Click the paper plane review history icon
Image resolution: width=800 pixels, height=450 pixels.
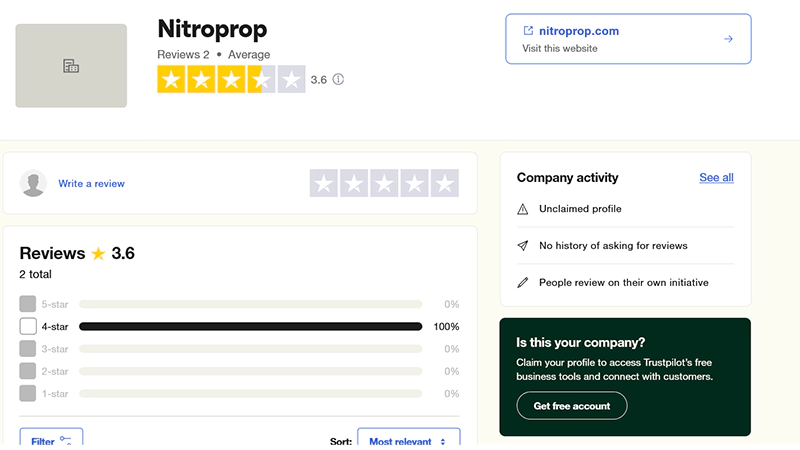click(x=522, y=246)
